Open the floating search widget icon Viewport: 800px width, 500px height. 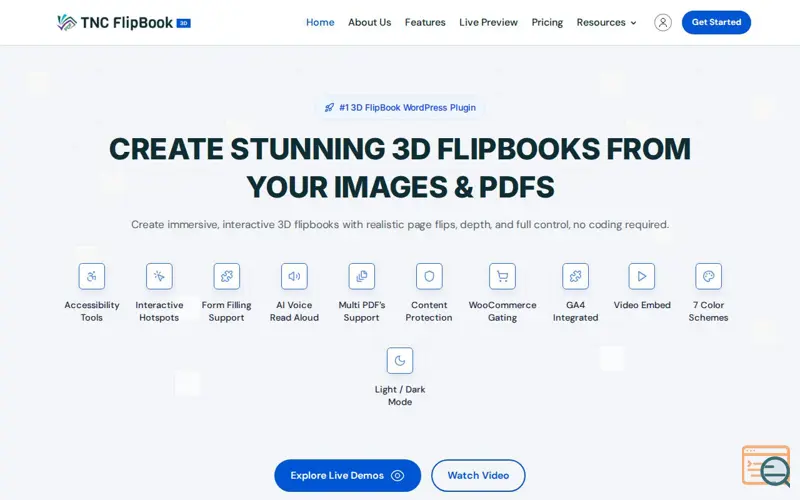[x=766, y=465]
